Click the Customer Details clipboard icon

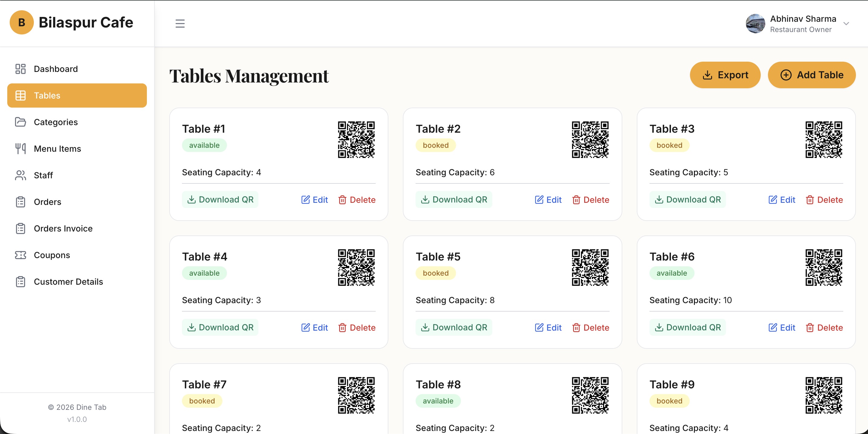pyautogui.click(x=21, y=282)
